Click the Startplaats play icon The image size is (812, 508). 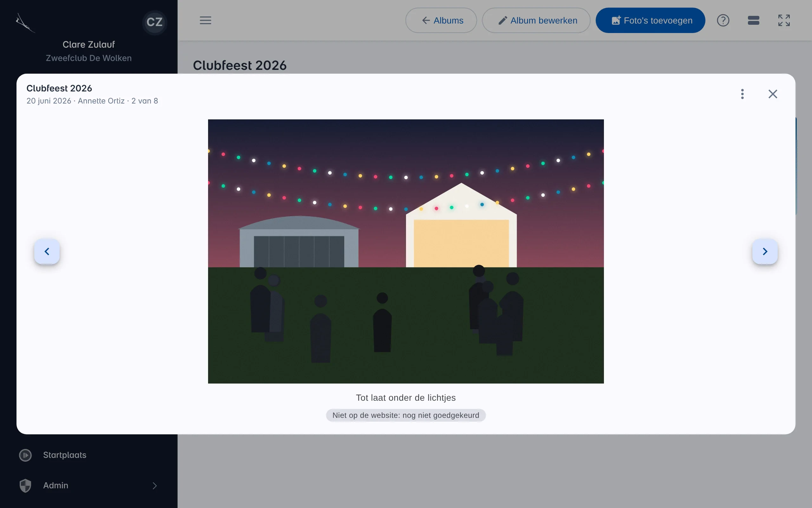pos(25,455)
